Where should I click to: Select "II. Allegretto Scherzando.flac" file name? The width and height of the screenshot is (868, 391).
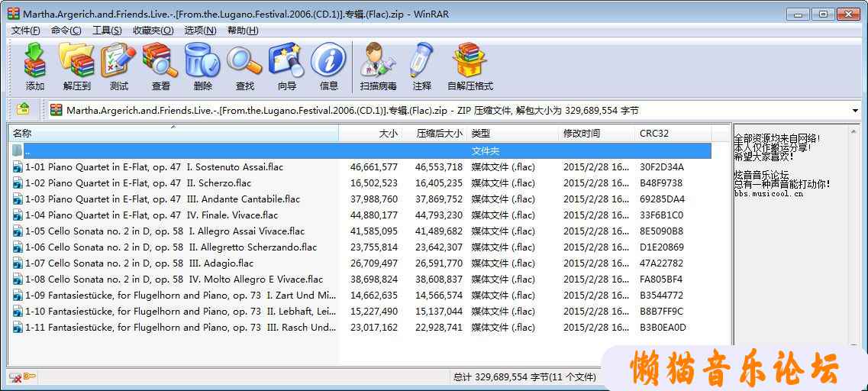coord(171,247)
